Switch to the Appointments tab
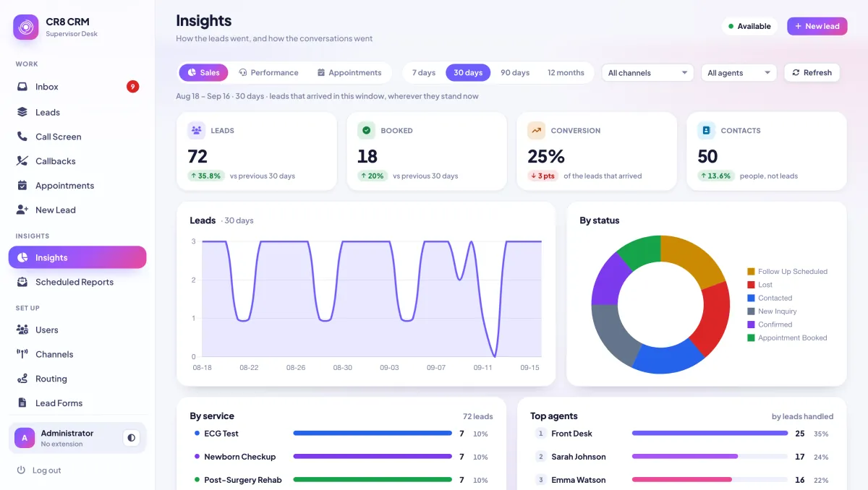Viewport: 868px width, 490px height. 349,72
